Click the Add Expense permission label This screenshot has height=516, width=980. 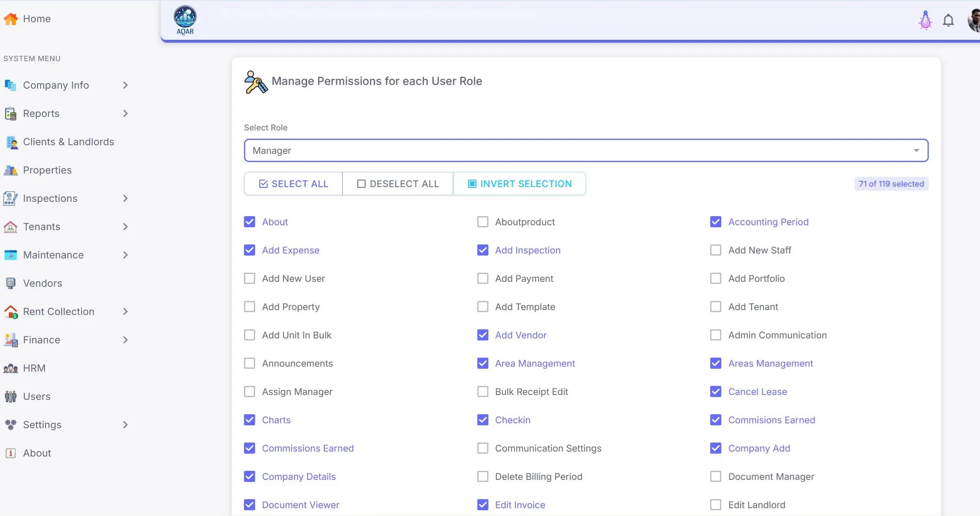click(291, 250)
